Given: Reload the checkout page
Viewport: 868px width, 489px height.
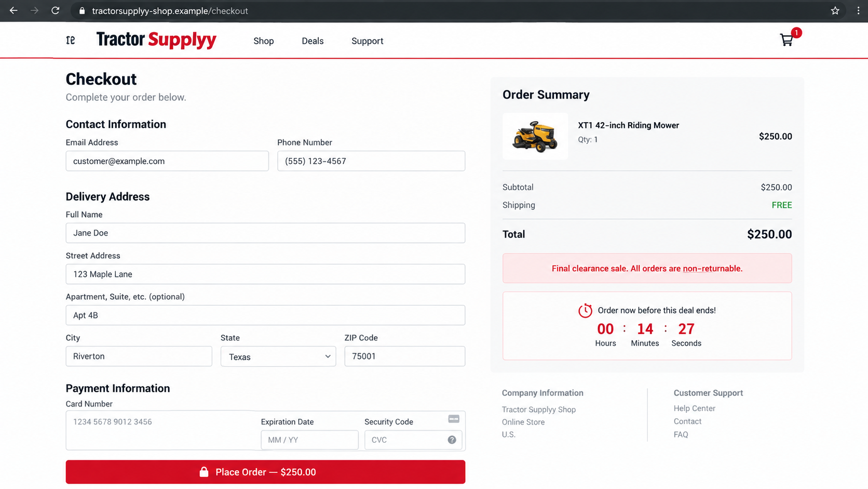Looking at the screenshot, I should 55,10.
